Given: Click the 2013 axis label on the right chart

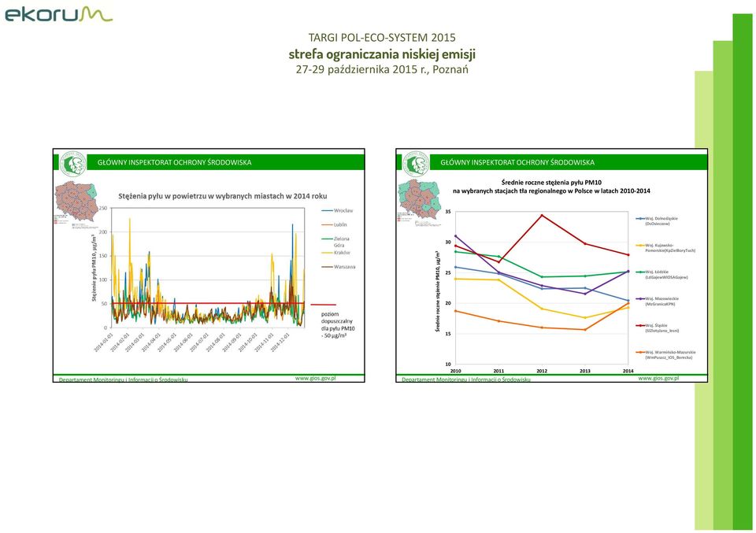Looking at the screenshot, I should point(585,371).
